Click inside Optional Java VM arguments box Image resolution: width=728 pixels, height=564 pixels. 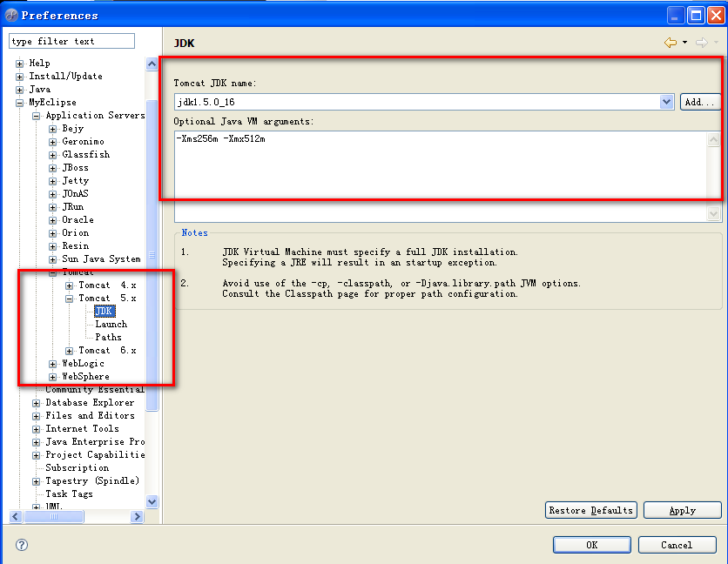[x=440, y=177]
